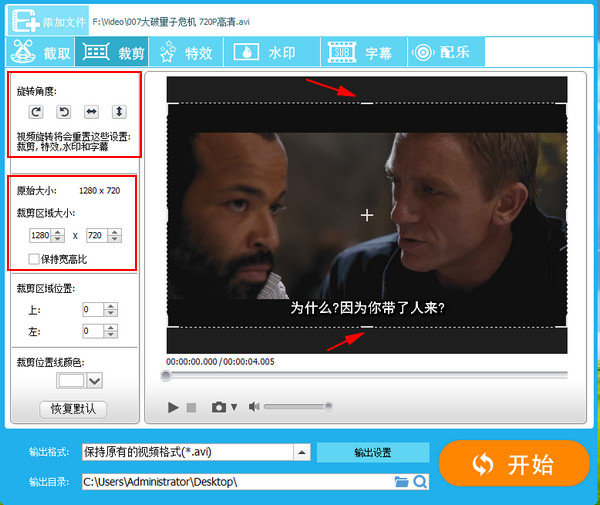Image resolution: width=600 pixels, height=505 pixels.
Task: Click bottom-center crop handle
Action: pos(367,327)
